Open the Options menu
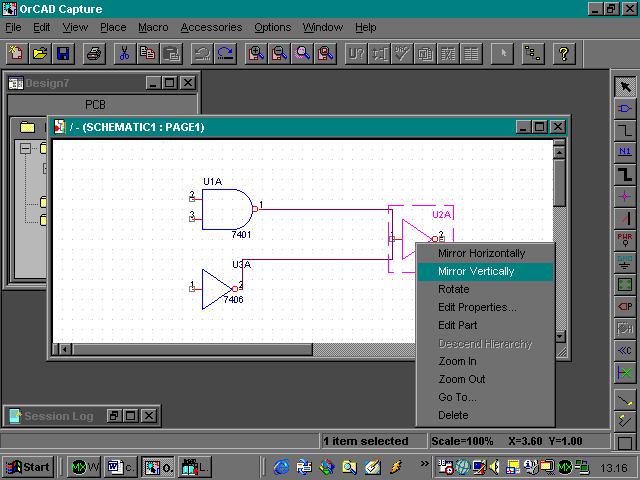 click(x=273, y=27)
